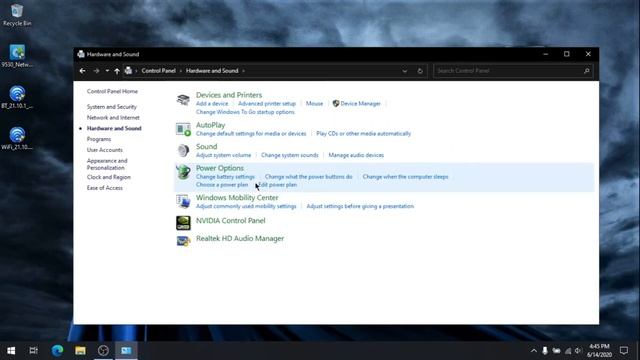The height and width of the screenshot is (360, 640).
Task: Expand the chevron after Control Panel breadcrumb
Action: point(181,71)
